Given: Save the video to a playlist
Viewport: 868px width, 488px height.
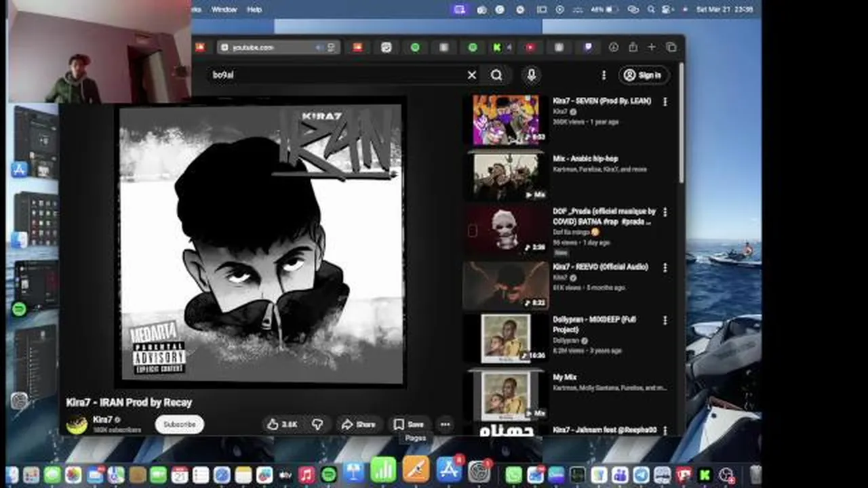Looking at the screenshot, I should coord(409,424).
